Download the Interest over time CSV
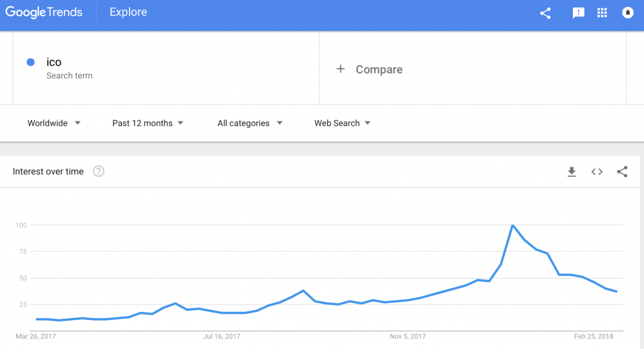The width and height of the screenshot is (644, 349). pyautogui.click(x=572, y=172)
